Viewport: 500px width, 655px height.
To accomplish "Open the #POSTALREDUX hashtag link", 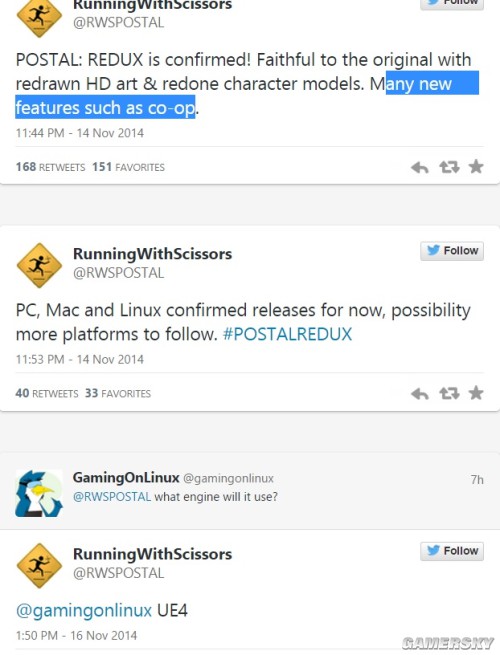I will [287, 335].
